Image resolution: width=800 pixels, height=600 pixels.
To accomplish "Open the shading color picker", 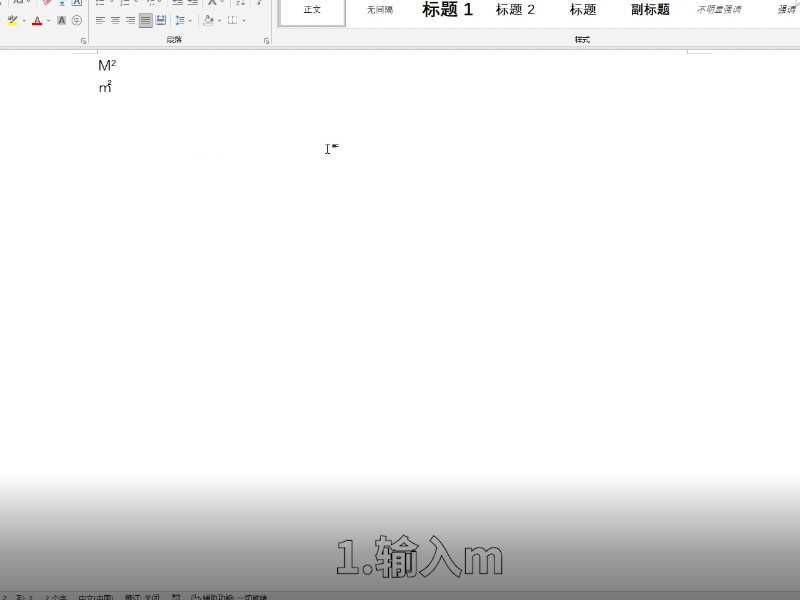I will click(x=218, y=19).
